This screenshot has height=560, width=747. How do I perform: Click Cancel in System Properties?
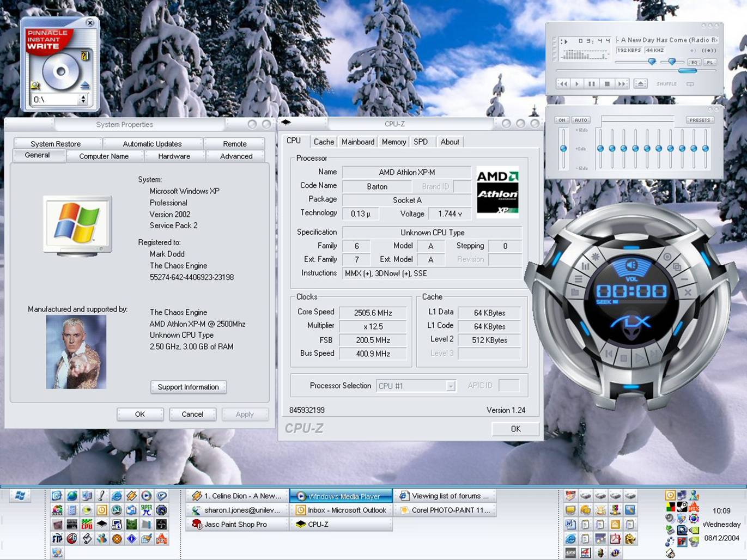coord(192,414)
